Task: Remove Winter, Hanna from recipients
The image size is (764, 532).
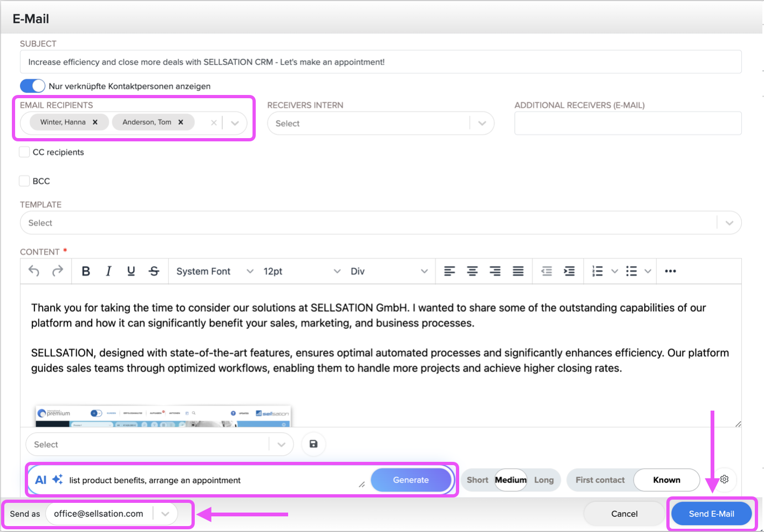Action: click(x=95, y=122)
